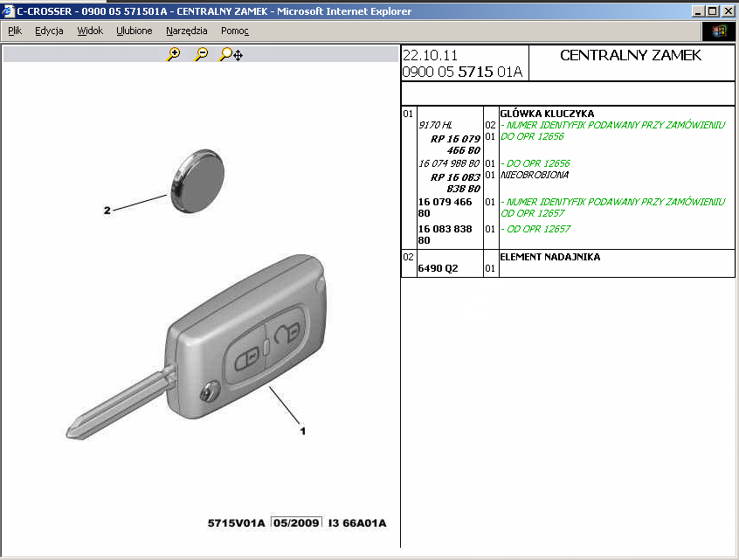Click bold part number 16 079 466 80
The width and height of the screenshot is (739, 560).
445,207
